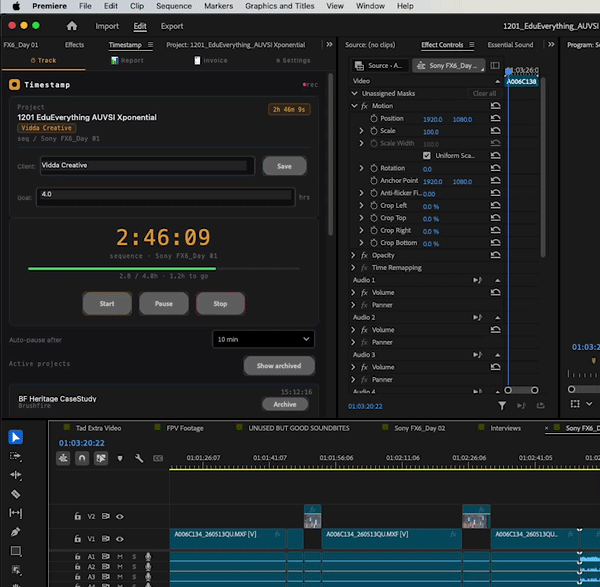The image size is (600, 587).
Task: Open the Sony FX6_Day 02 sequence tab
Action: [419, 428]
